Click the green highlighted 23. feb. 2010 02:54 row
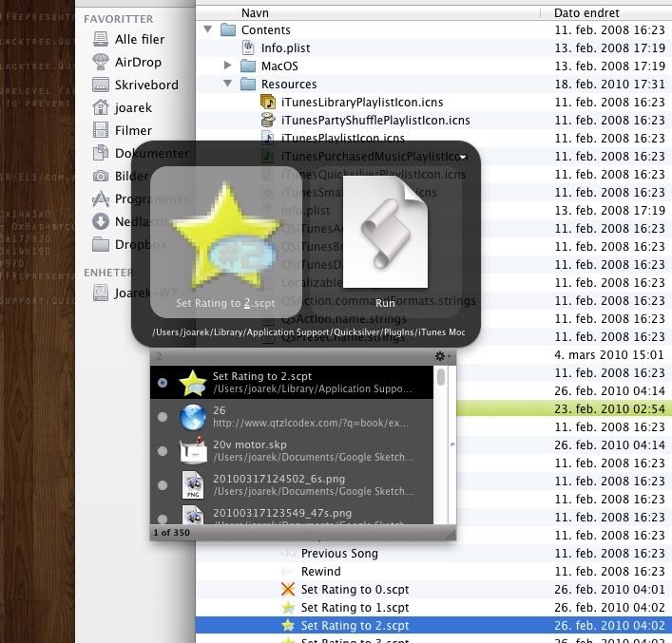This screenshot has height=643, width=672. coord(564,408)
